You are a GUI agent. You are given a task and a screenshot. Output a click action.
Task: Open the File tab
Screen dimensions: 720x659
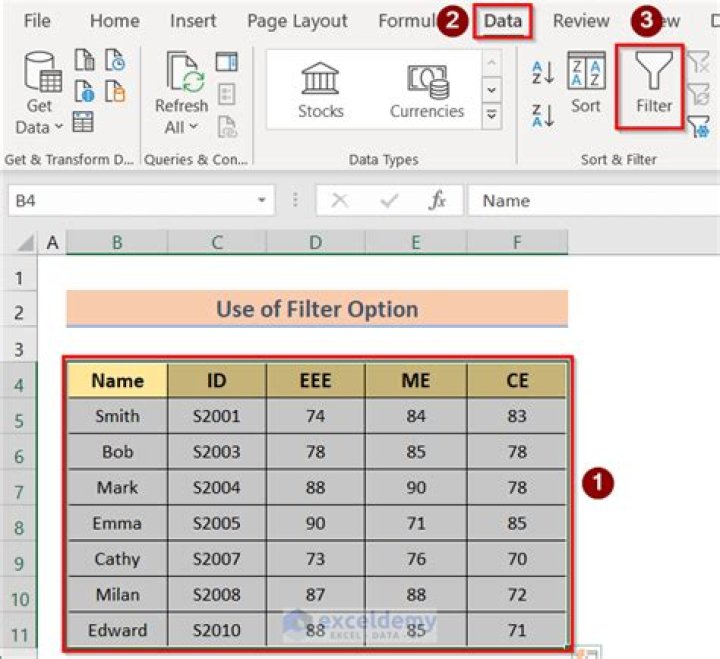point(37,21)
